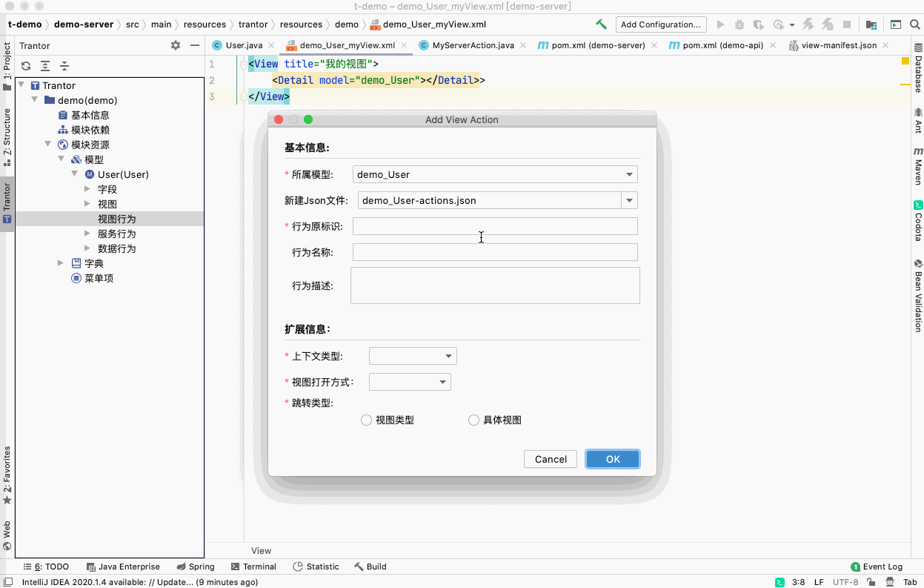The image size is (924, 588).
Task: Click the Collapse All icon in Trantor panel
Action: tap(64, 66)
